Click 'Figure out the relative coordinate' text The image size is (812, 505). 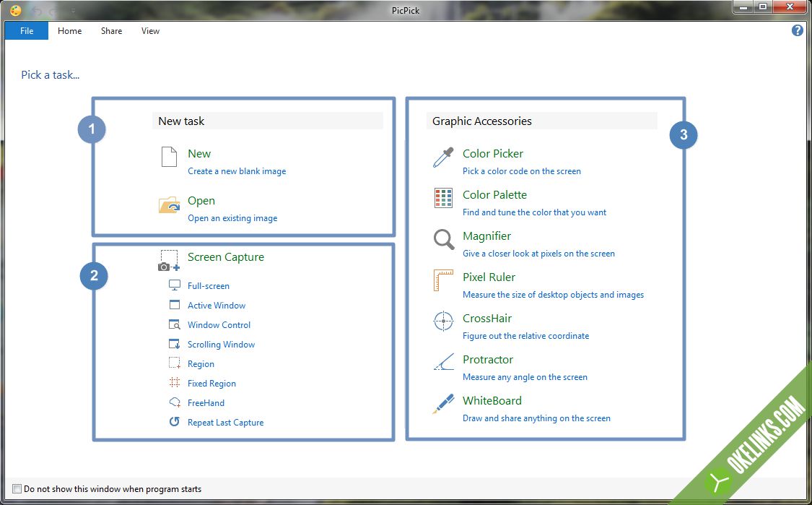525,336
